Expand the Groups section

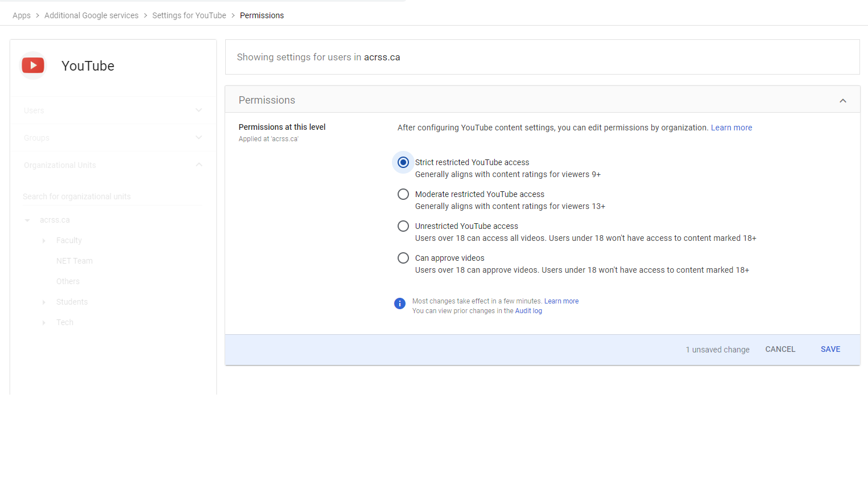[199, 137]
